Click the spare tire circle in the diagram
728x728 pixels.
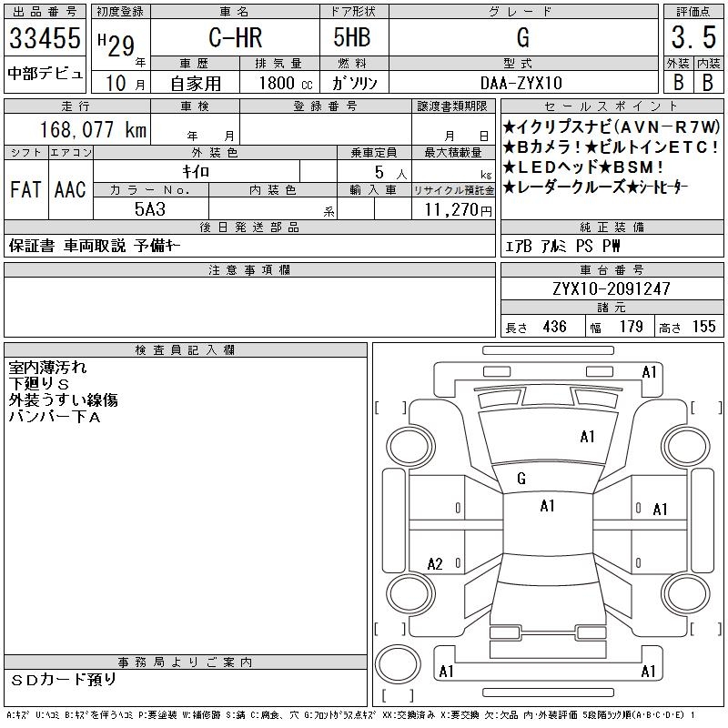398,664
